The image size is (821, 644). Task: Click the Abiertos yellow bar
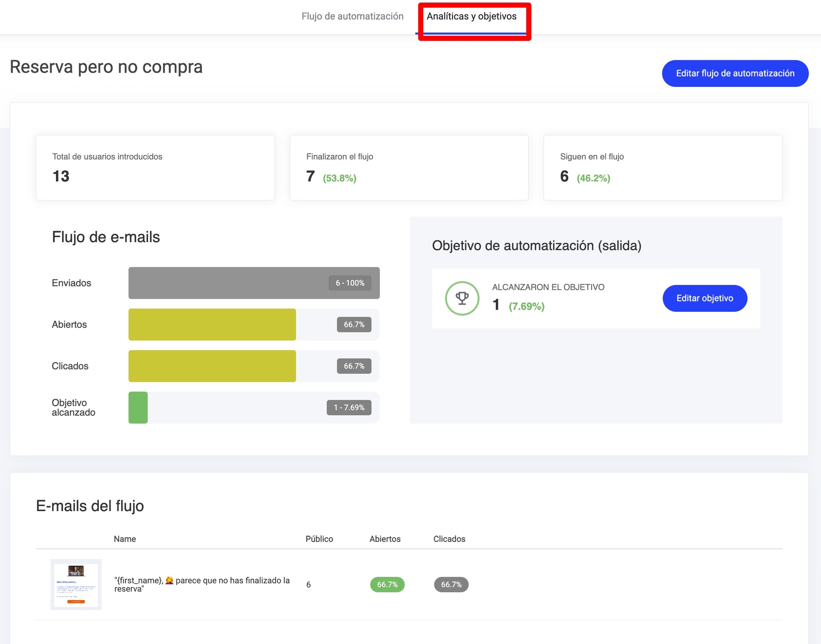(x=212, y=324)
